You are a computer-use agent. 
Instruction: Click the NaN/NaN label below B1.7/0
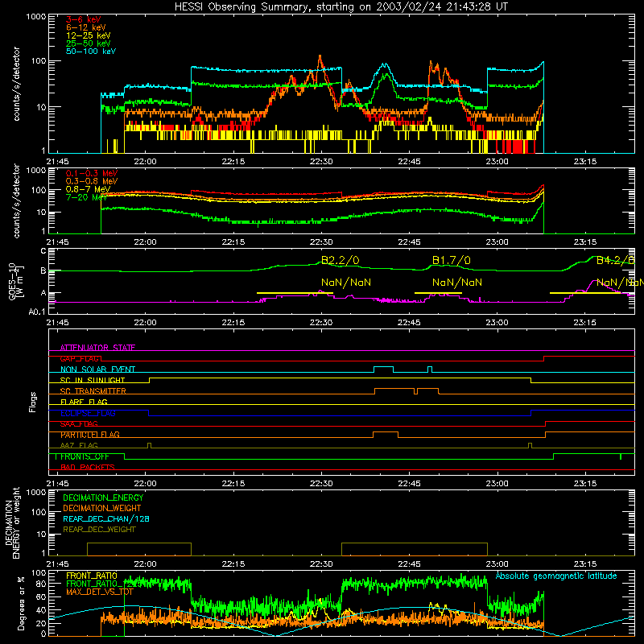click(x=457, y=283)
